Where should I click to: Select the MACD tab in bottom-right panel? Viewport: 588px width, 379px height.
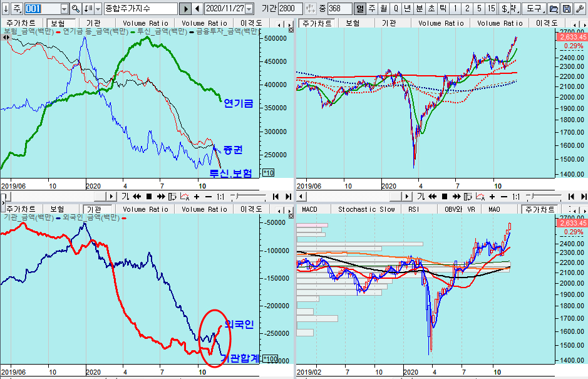[311, 209]
